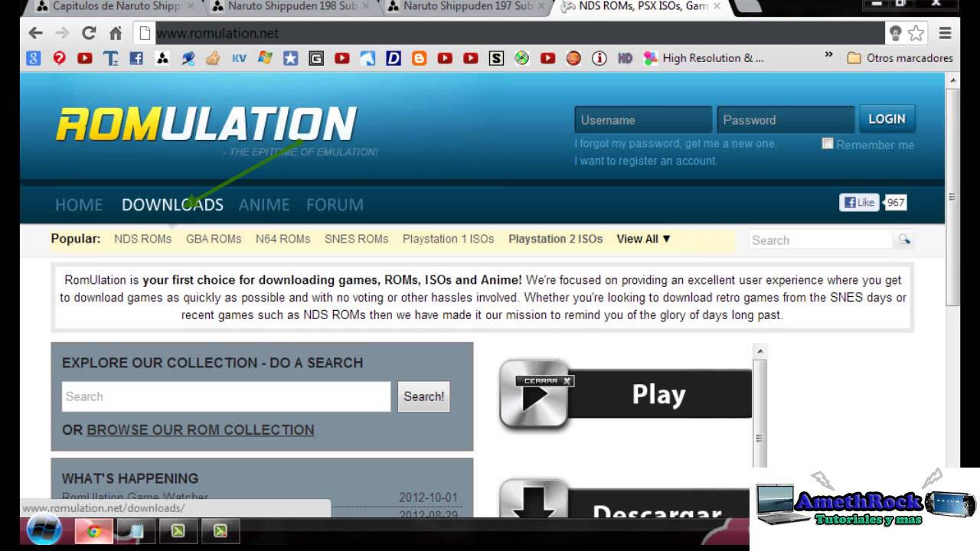Open the N64 ROMs popular link
980x551 pixels.
coord(283,239)
